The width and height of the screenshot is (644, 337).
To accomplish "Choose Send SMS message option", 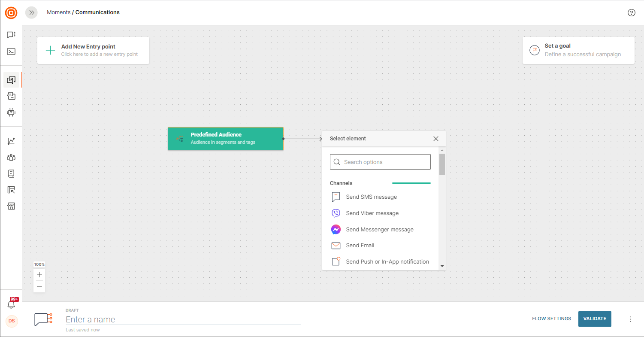I will 371,197.
